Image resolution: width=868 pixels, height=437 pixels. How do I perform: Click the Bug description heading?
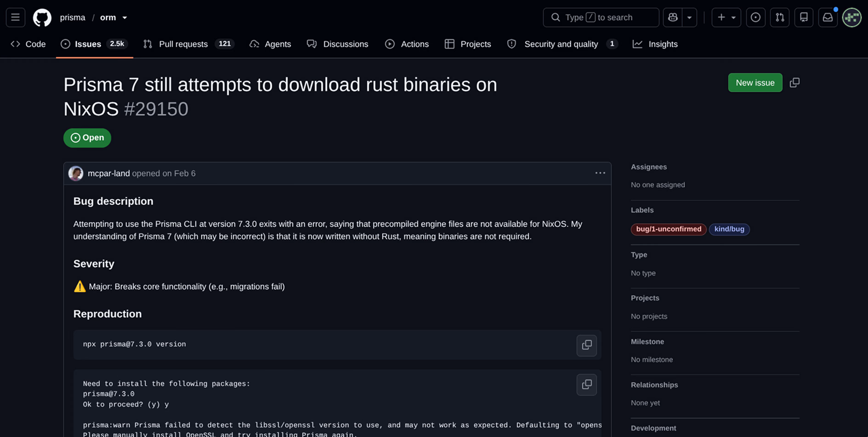pyautogui.click(x=113, y=201)
